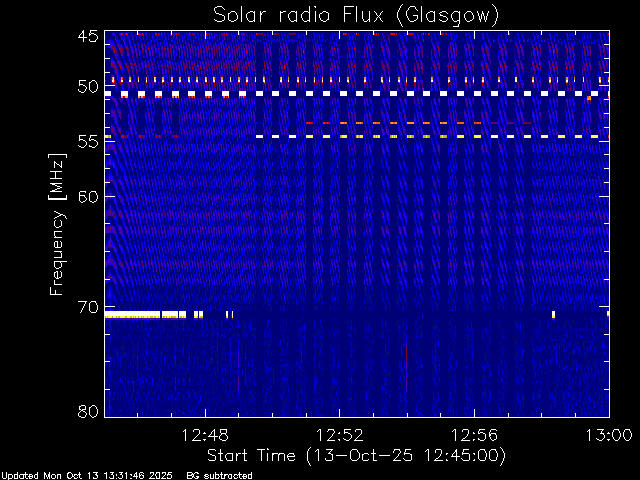The height and width of the screenshot is (480, 640).
Task: Click the 55 MHz axis tick label
Action: (x=88, y=142)
